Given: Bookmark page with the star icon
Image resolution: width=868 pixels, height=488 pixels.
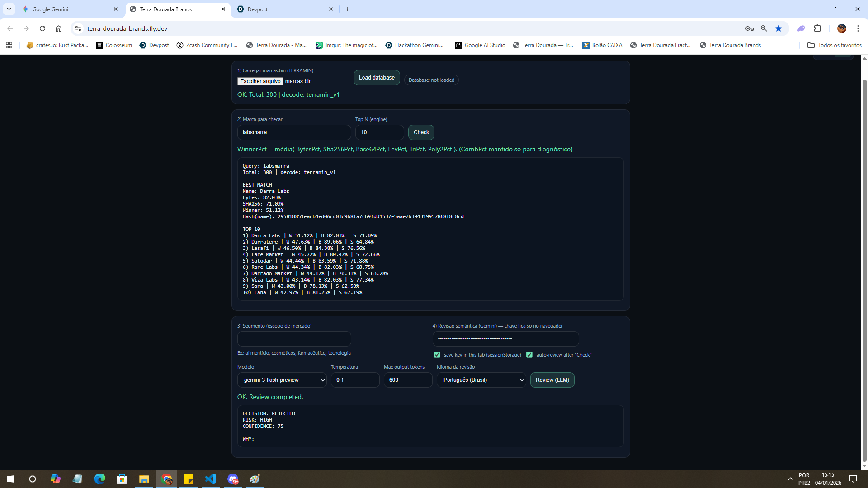Looking at the screenshot, I should 778,28.
